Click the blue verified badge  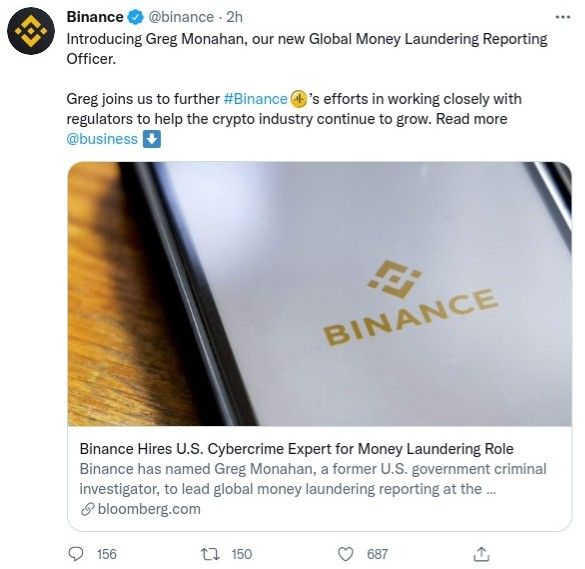click(x=136, y=17)
